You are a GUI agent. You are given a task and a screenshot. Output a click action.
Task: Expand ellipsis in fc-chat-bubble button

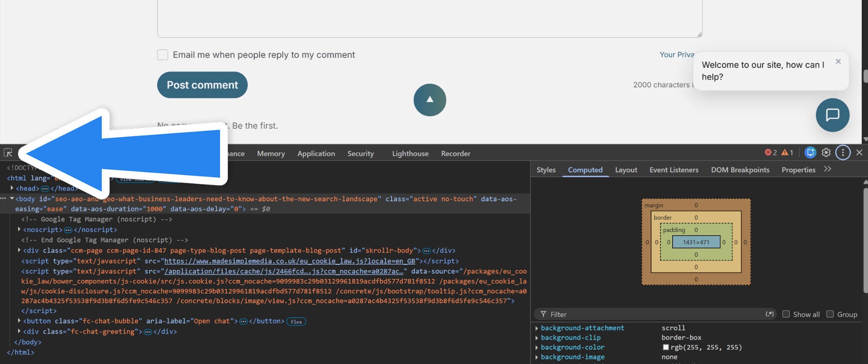click(x=243, y=322)
